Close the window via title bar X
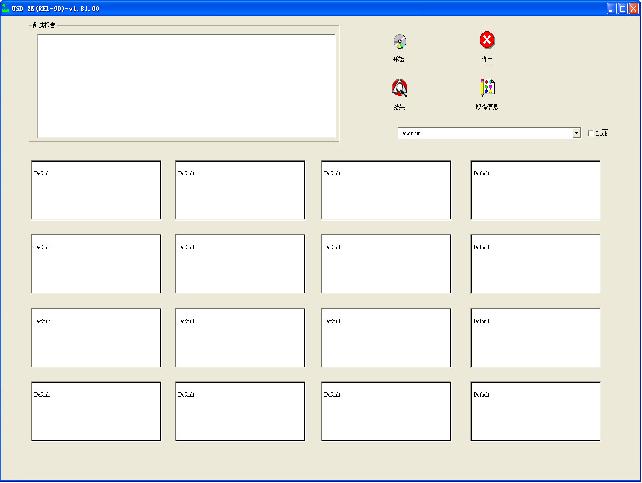This screenshot has height=483, width=642. 633,7
